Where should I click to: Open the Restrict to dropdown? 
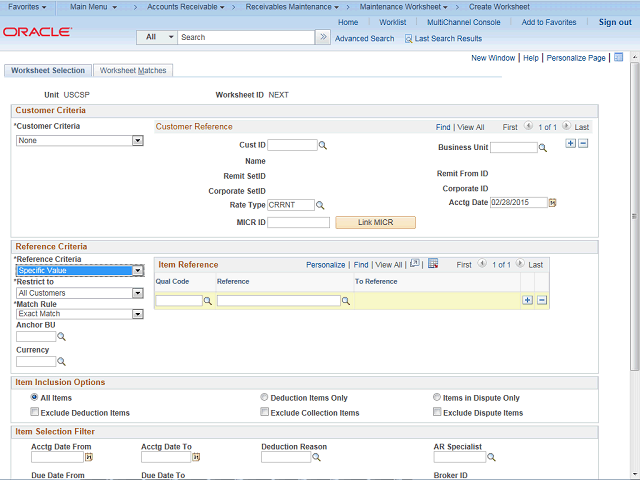(138, 293)
